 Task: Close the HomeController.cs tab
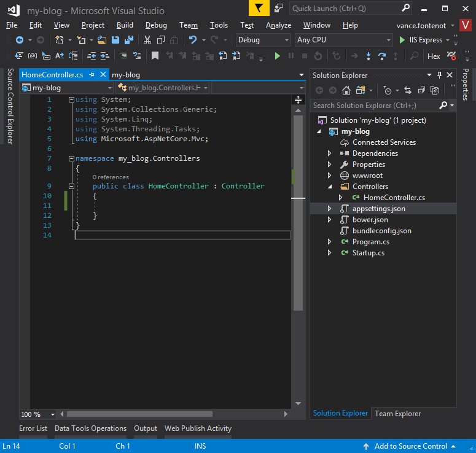pyautogui.click(x=103, y=74)
